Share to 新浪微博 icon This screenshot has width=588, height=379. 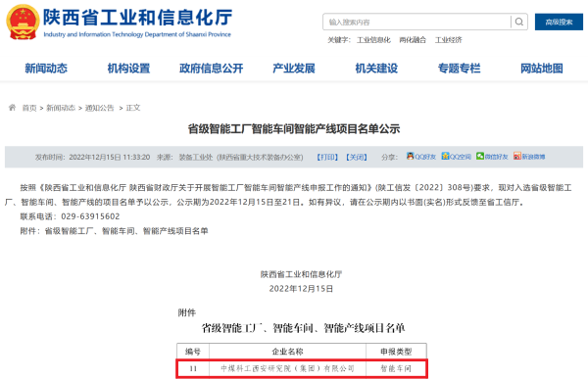(x=517, y=156)
